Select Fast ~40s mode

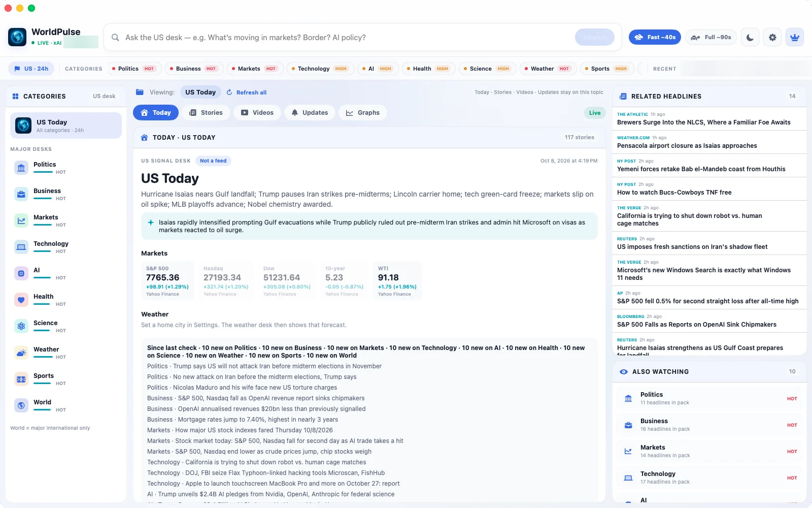click(x=655, y=37)
